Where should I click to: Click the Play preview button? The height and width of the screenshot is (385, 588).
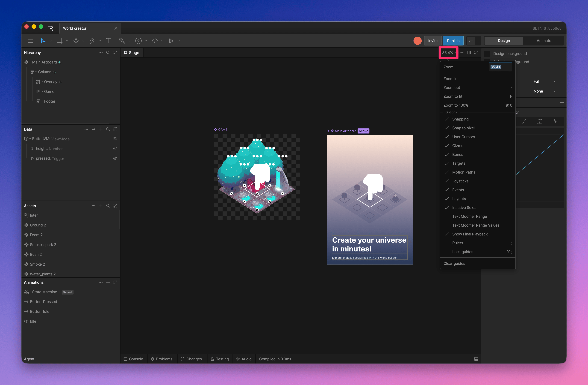pos(171,41)
